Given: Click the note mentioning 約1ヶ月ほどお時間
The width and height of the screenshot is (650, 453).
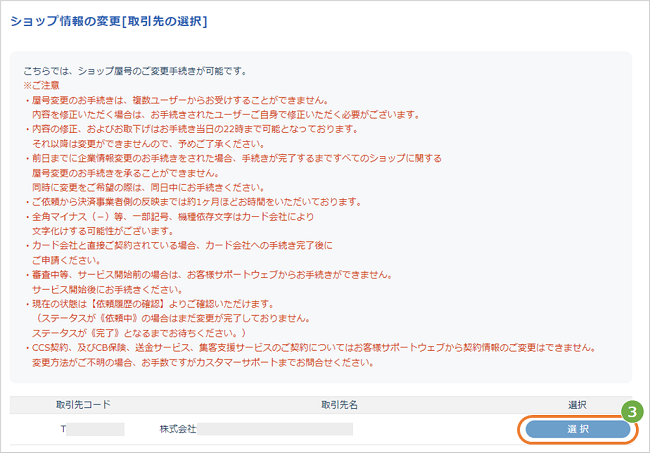Looking at the screenshot, I should tap(193, 202).
